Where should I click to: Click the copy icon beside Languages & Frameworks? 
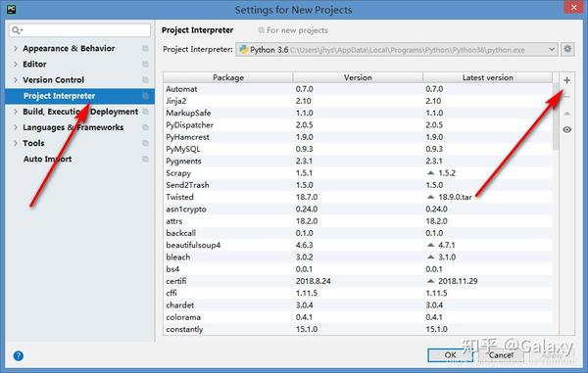pos(145,127)
